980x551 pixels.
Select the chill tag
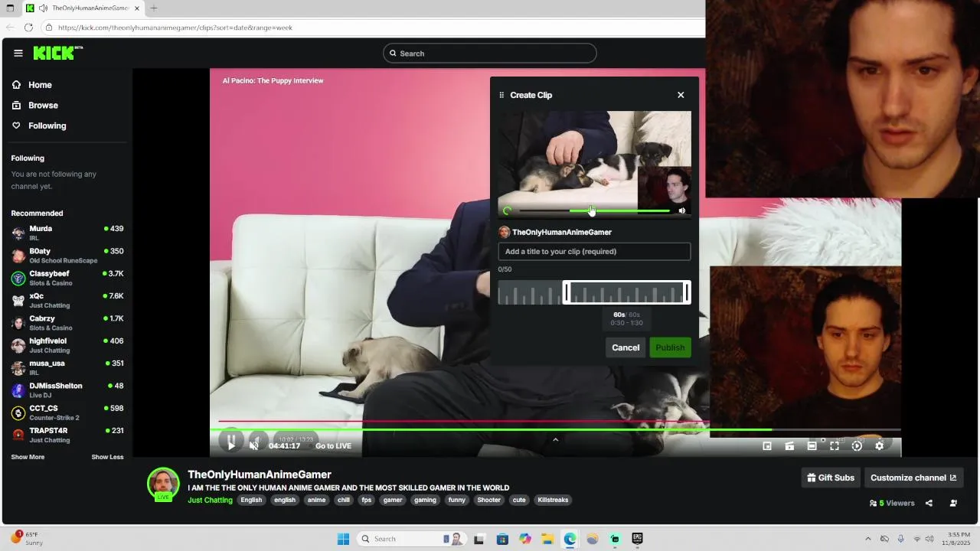tap(344, 500)
